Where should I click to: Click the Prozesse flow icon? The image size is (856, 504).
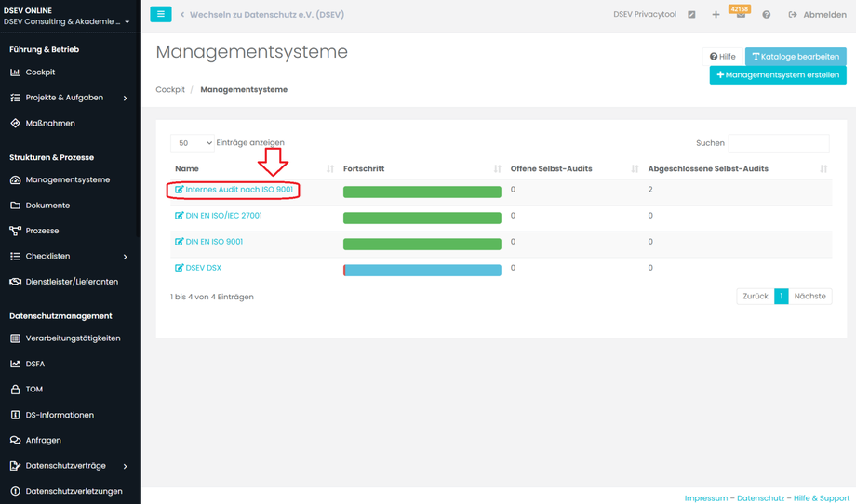click(15, 231)
